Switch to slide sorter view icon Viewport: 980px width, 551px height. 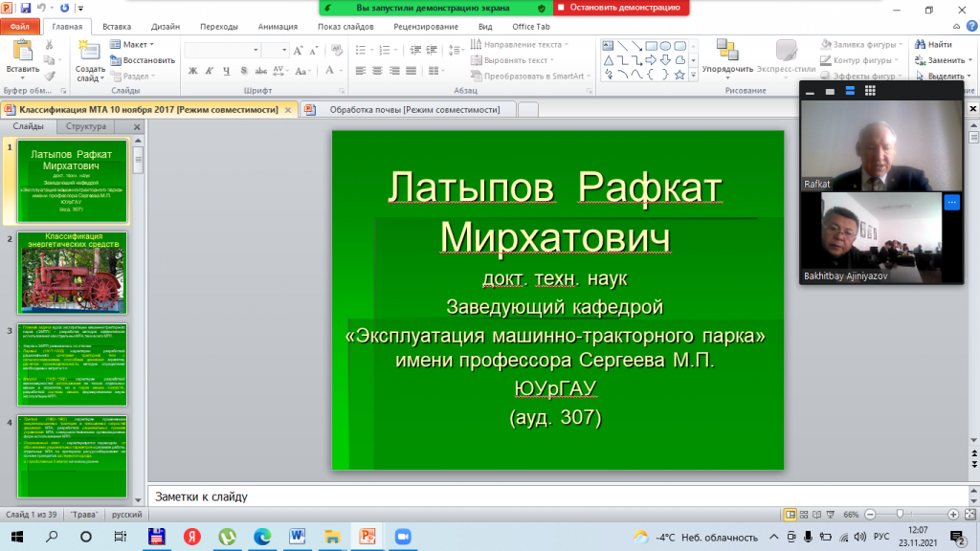tap(804, 514)
